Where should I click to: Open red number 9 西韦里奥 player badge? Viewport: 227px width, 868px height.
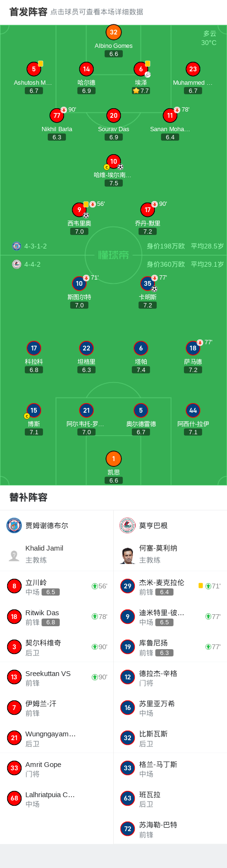pyautogui.click(x=79, y=210)
